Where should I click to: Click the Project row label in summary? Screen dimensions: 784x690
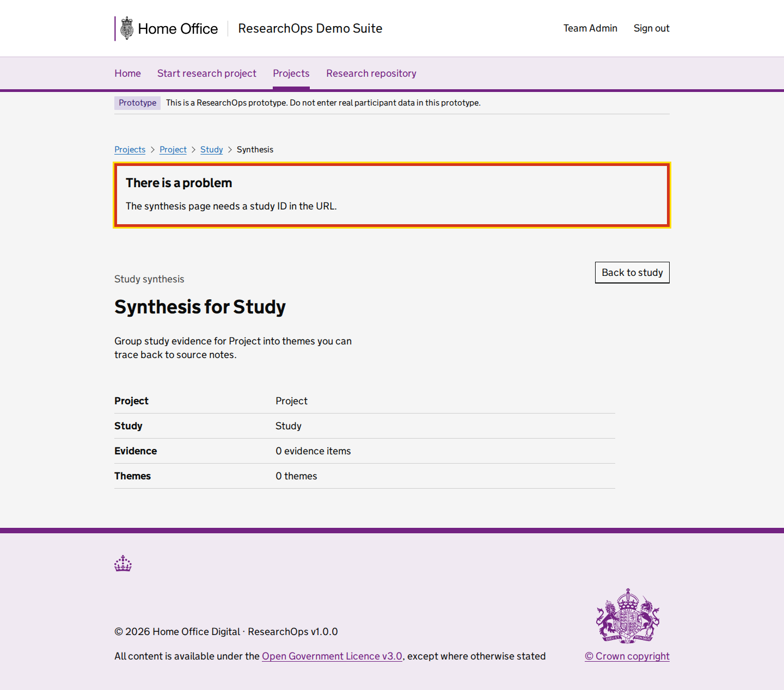tap(131, 401)
